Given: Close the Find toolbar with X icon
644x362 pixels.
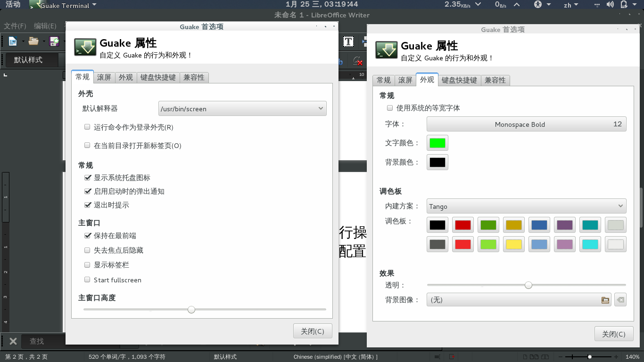Looking at the screenshot, I should [13, 341].
